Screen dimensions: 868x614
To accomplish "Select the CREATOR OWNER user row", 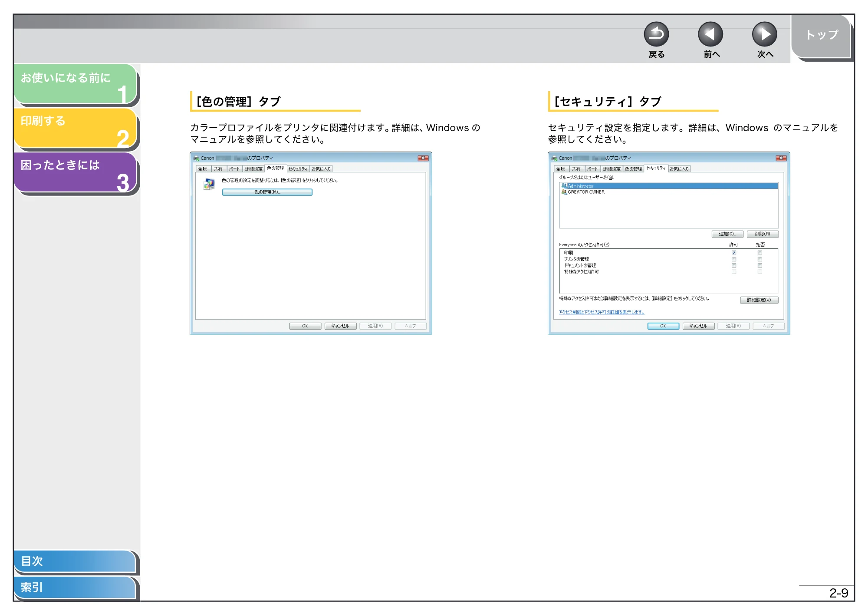I will click(669, 192).
